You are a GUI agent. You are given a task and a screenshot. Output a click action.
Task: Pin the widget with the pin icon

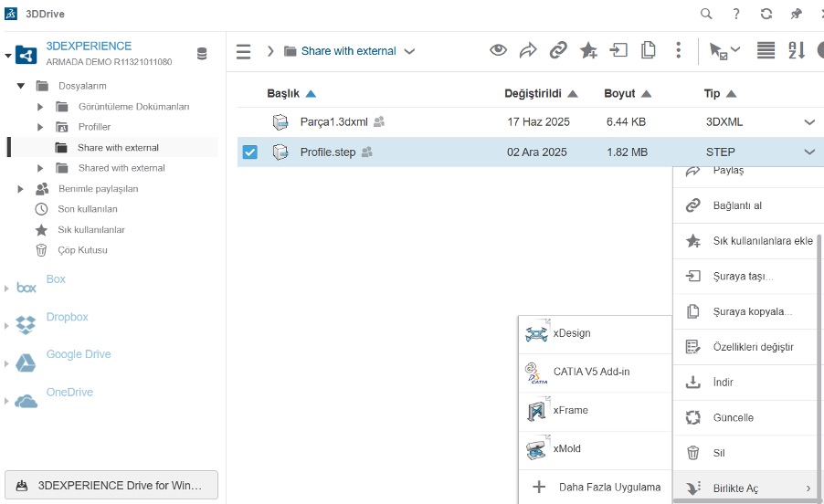797,14
